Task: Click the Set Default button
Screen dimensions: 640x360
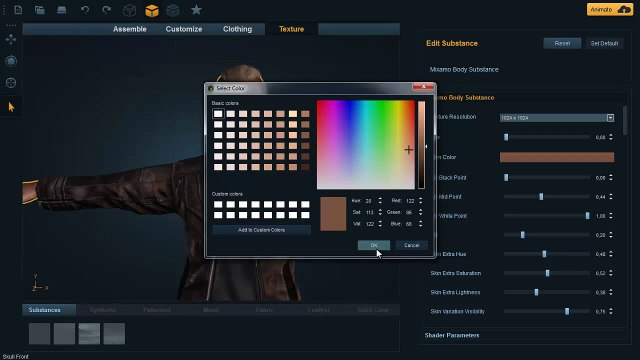Action: (x=604, y=43)
